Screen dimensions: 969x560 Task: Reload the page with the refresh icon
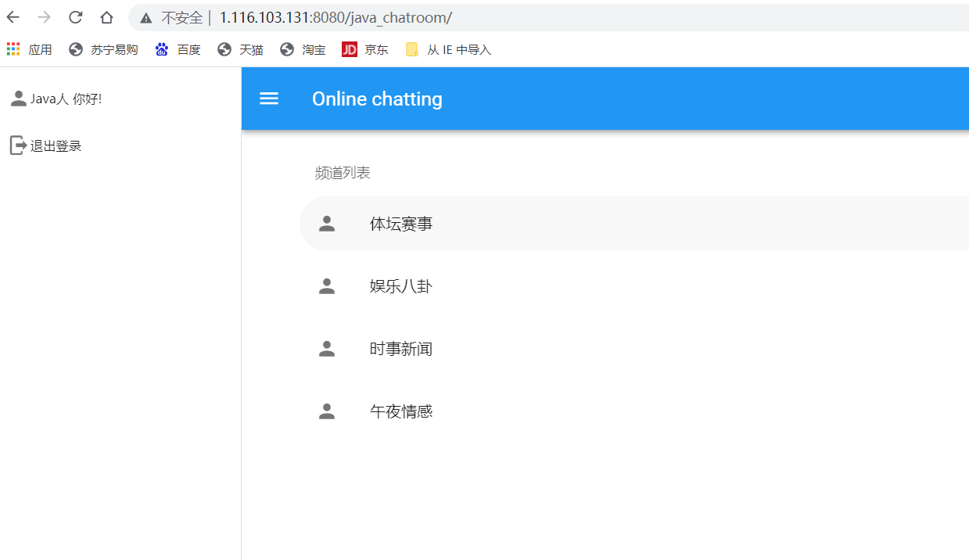click(x=75, y=16)
